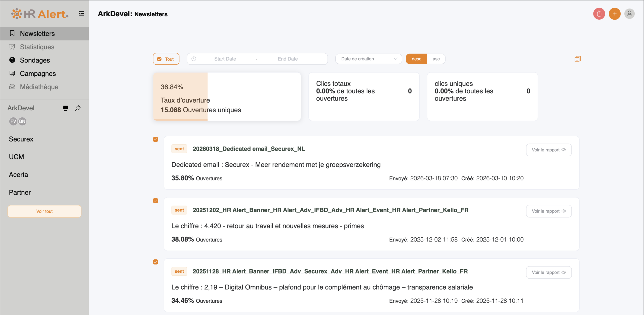Click the subject about Digital Omnibus
644x315 pixels.
(322, 287)
